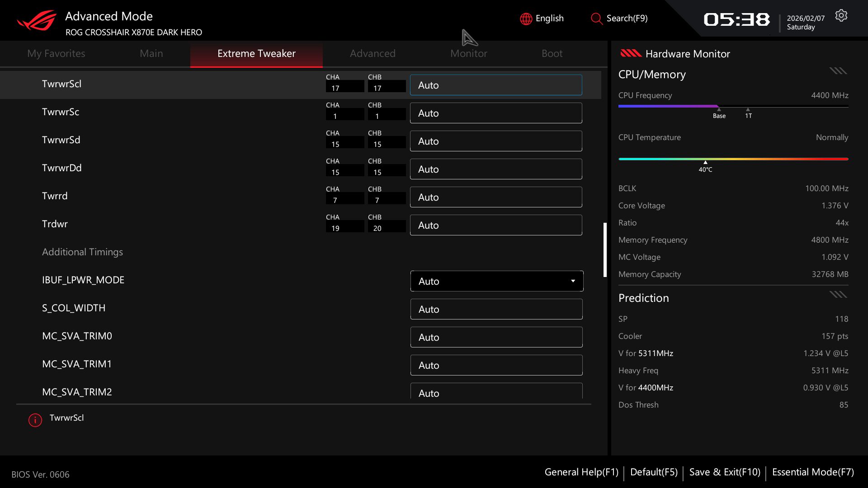Click Hardware Monitor red stripes icon
Screen dimensions: 868x488
click(631, 54)
